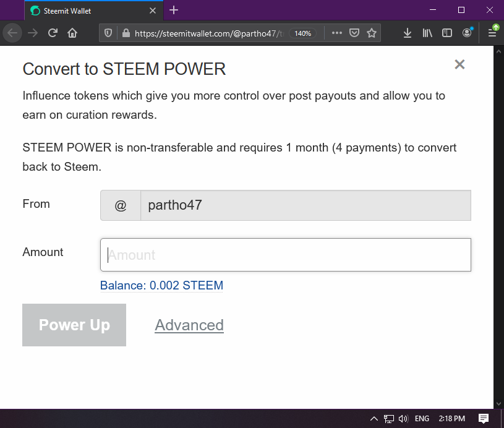This screenshot has width=504, height=428.
Task: Open the Windows Action Center notifications
Action: pyautogui.click(x=484, y=418)
